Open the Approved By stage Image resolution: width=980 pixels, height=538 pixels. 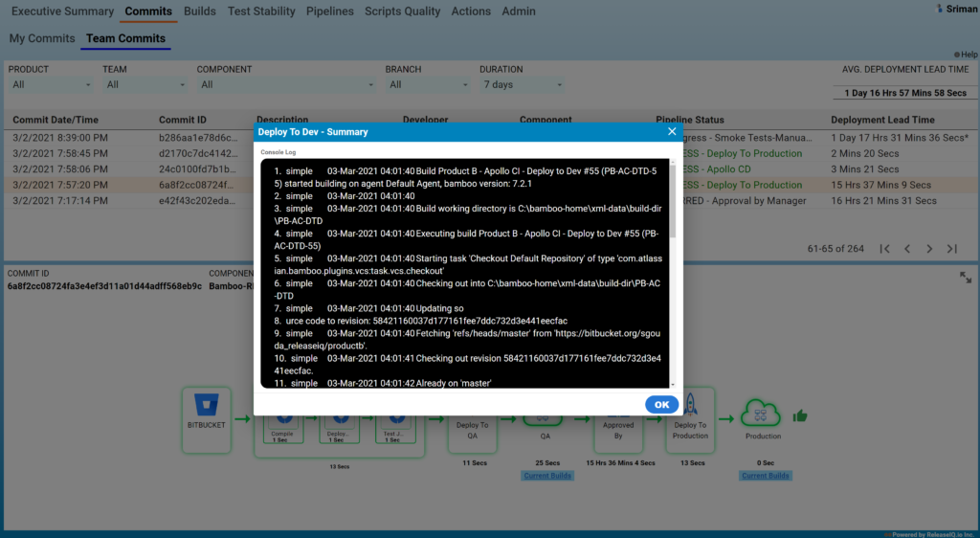(618, 430)
